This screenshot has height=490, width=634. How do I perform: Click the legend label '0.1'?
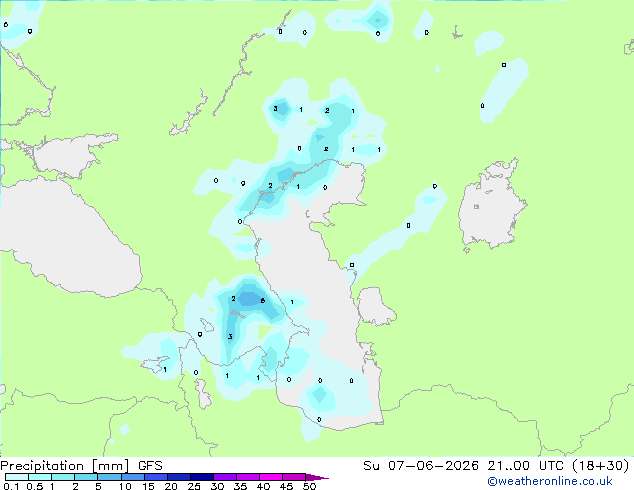[11, 486]
